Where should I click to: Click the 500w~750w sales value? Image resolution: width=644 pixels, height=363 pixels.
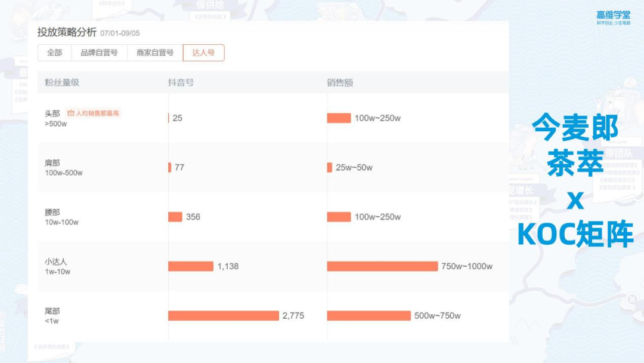pos(438,316)
